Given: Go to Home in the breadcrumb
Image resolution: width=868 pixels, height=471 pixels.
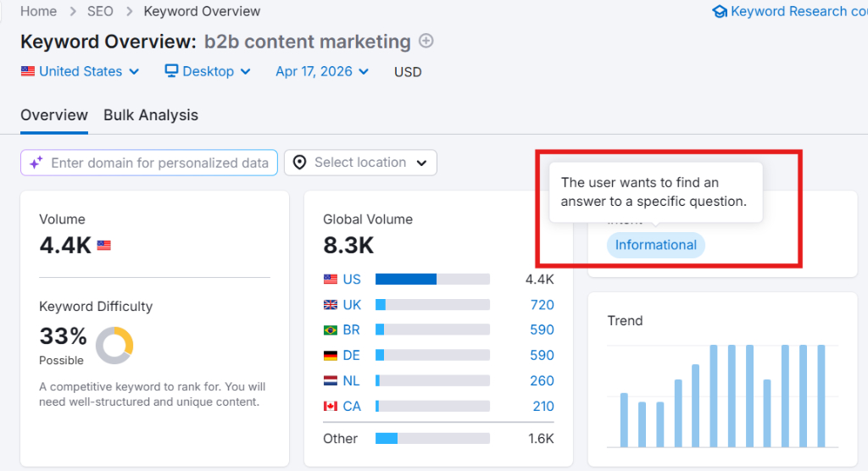Looking at the screenshot, I should [x=38, y=11].
